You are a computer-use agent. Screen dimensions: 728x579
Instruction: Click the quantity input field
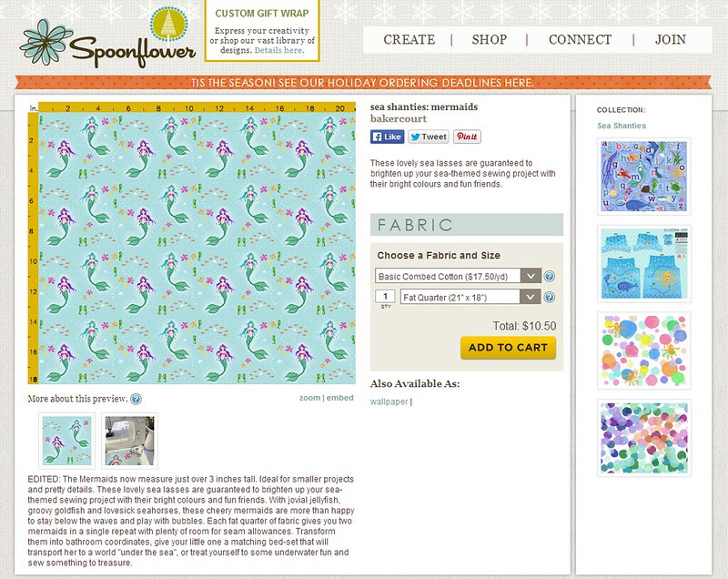tap(385, 296)
